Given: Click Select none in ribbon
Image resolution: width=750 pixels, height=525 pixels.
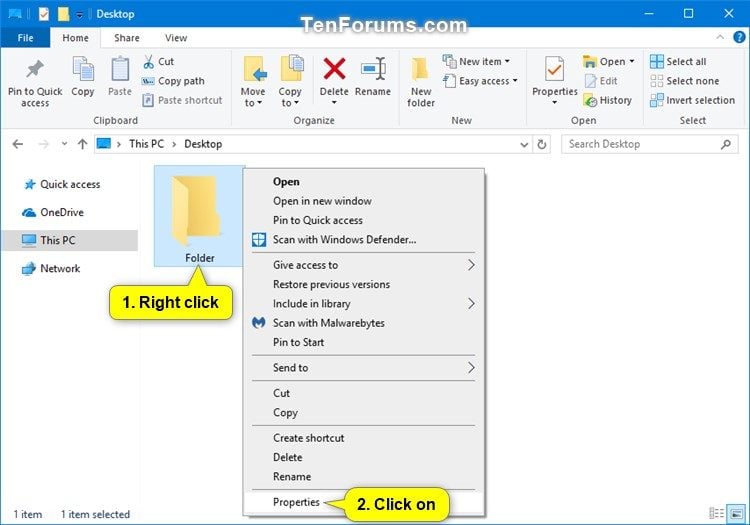Looking at the screenshot, I should (684, 81).
